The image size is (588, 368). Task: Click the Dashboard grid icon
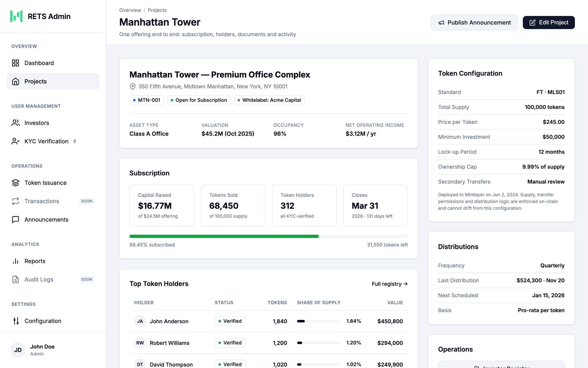point(16,63)
